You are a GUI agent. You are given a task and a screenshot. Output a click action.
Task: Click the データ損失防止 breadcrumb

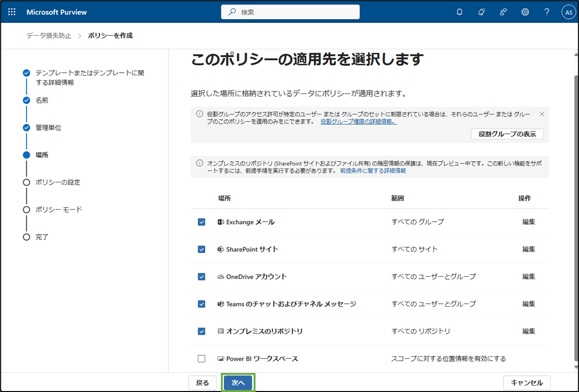coord(49,36)
